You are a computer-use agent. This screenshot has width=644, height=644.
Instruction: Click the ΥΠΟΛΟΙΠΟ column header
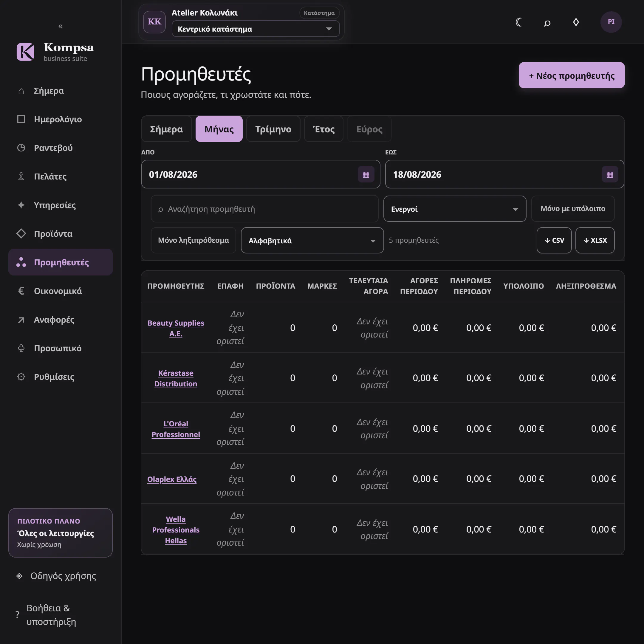[x=523, y=286]
